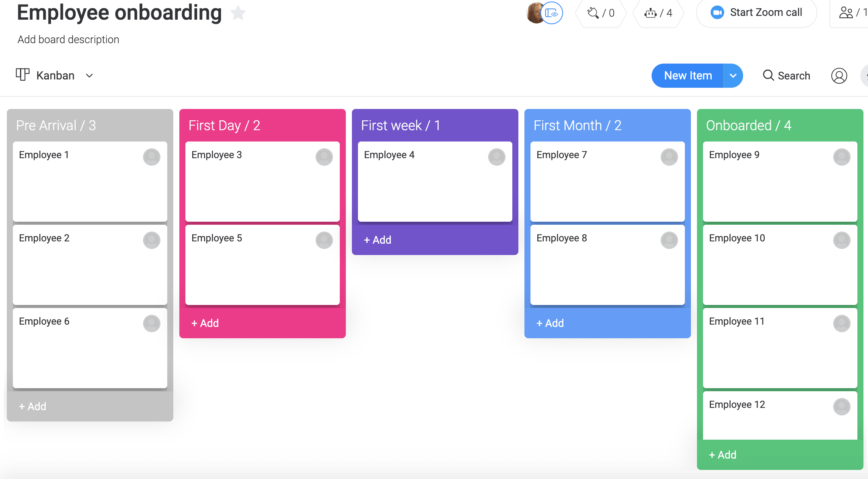
Task: Open the Employee 2 card
Action: point(90,265)
